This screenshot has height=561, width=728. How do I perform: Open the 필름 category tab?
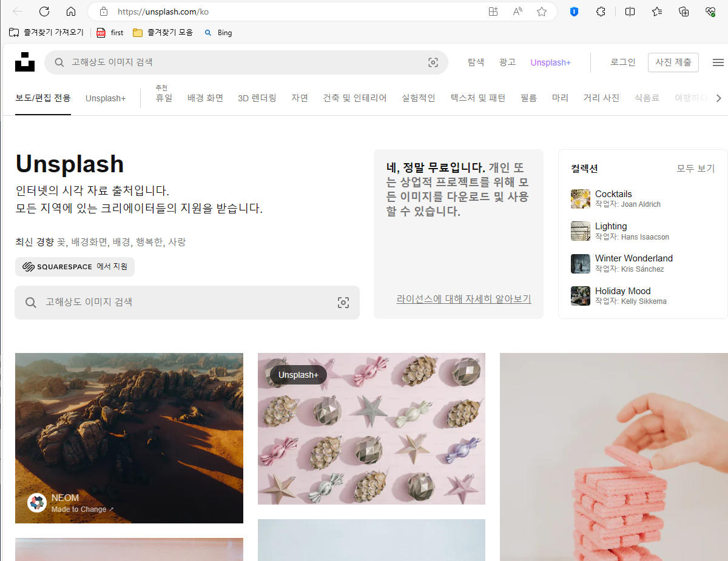(x=528, y=98)
